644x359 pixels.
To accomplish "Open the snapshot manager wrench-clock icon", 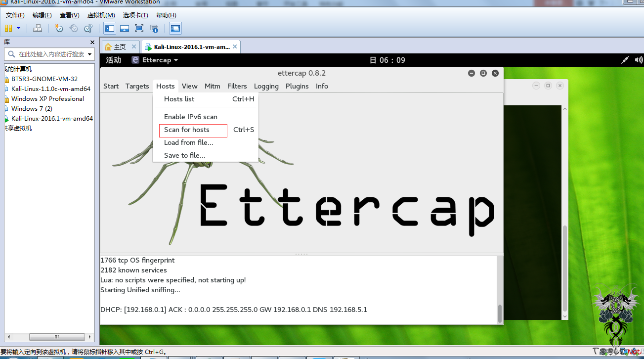I will click(88, 28).
